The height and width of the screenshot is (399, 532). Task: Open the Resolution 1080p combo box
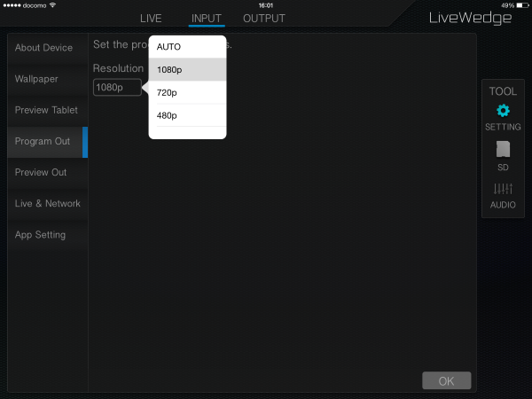tap(117, 87)
